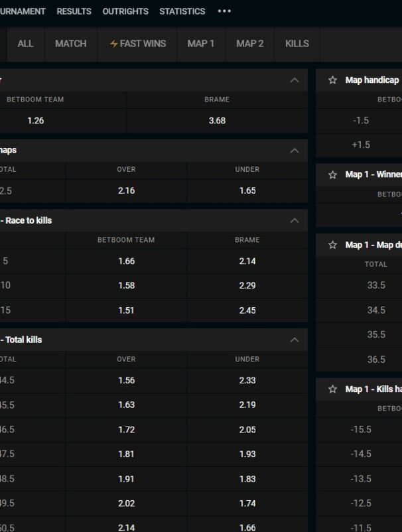
Task: Select the Map 1 tab
Action: pyautogui.click(x=200, y=44)
